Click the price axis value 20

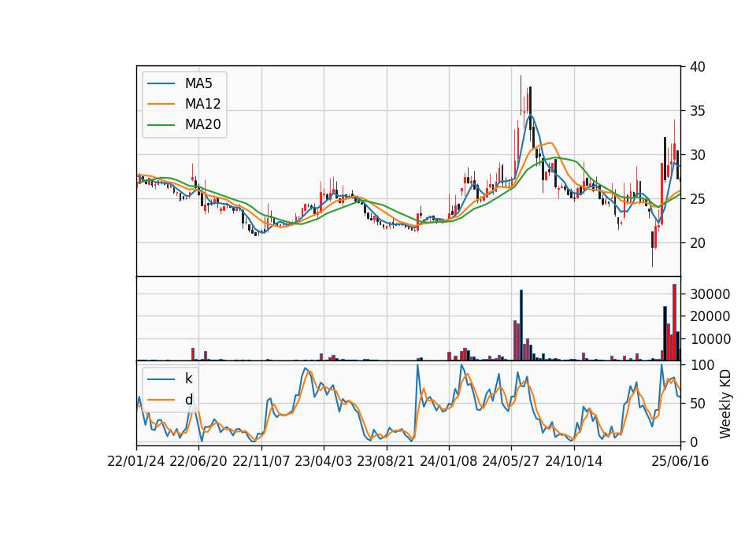[x=697, y=243]
